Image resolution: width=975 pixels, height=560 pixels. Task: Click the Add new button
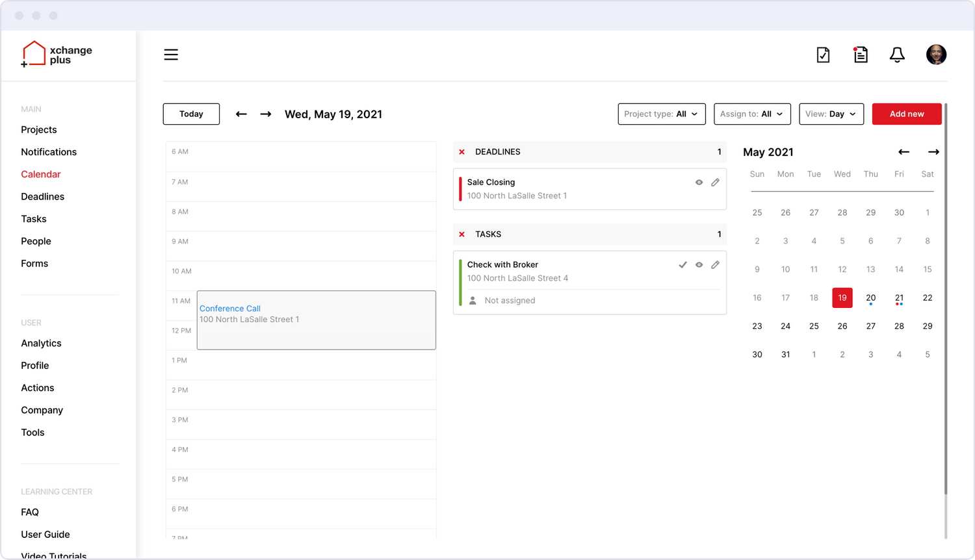pyautogui.click(x=907, y=114)
